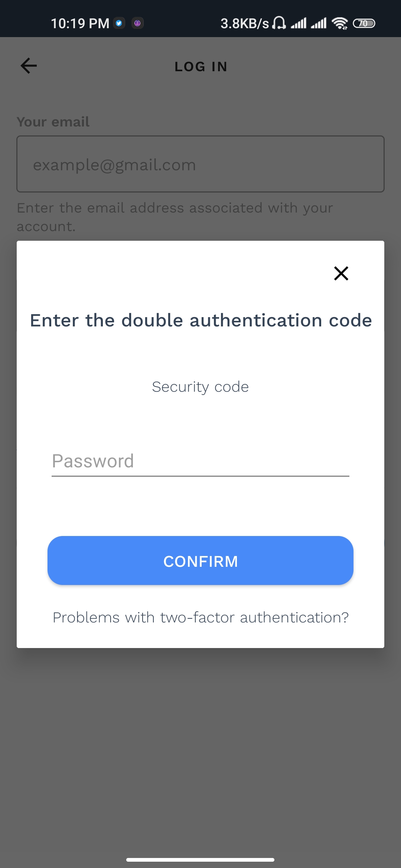Tap the dialog heading about authentication code
This screenshot has height=868, width=401.
coord(201,320)
